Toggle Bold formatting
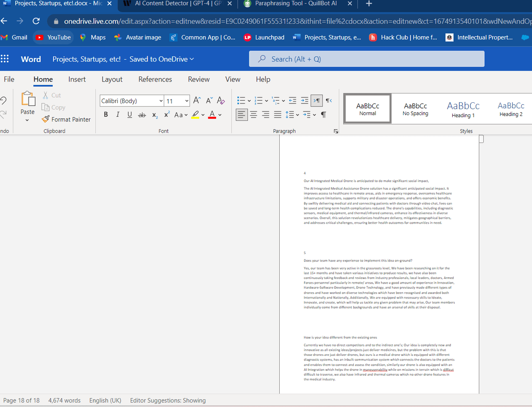The image size is (532, 407). (106, 115)
